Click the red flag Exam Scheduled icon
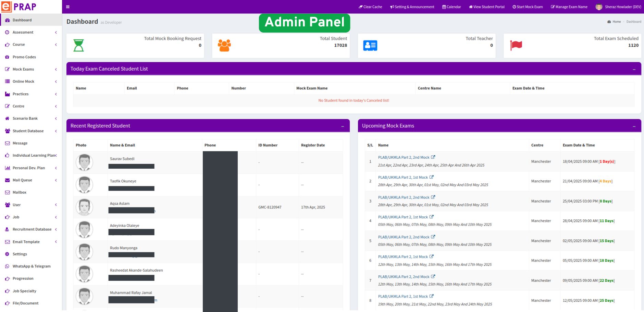The image size is (644, 312). coord(516,45)
